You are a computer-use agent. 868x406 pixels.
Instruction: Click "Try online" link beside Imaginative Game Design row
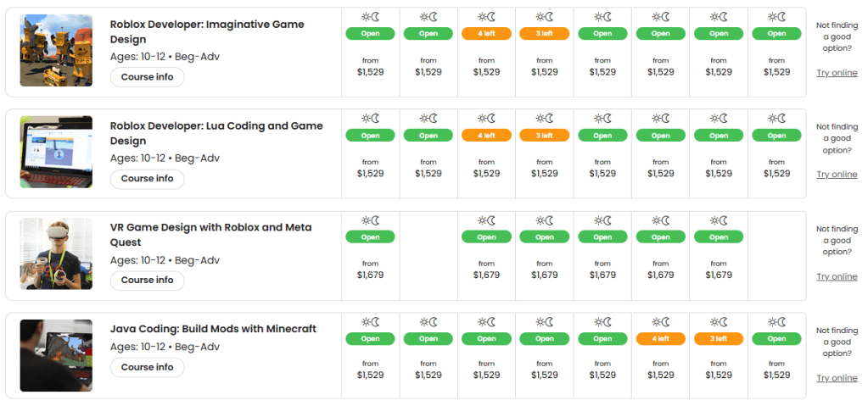837,73
